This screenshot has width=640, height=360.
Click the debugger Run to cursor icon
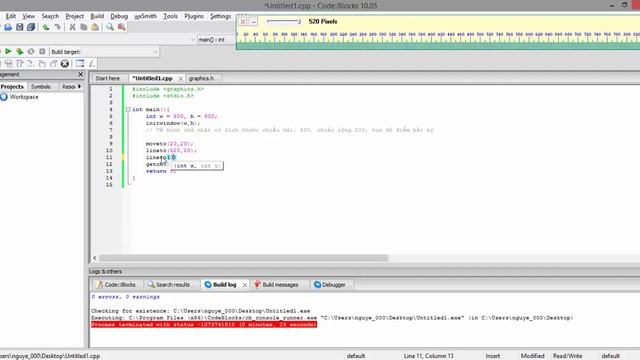click(8, 64)
